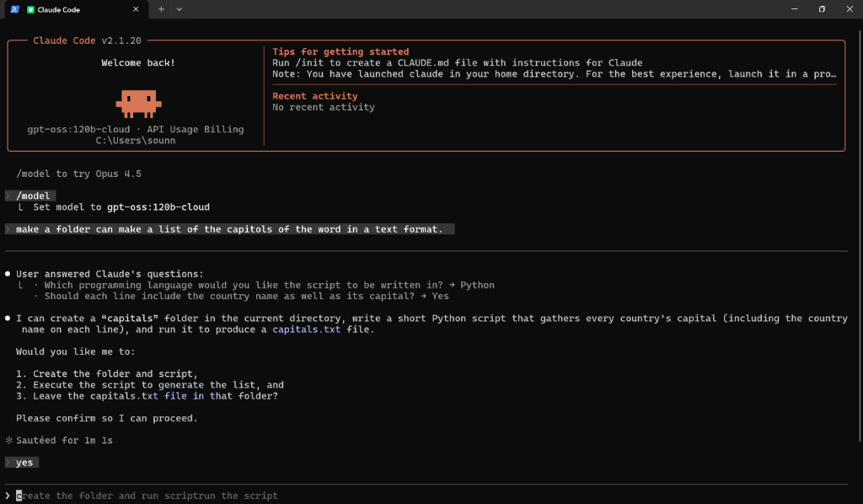Click the 'capitals.txt' link in response paragraph
Image resolution: width=863 pixels, height=504 pixels.
click(x=307, y=330)
